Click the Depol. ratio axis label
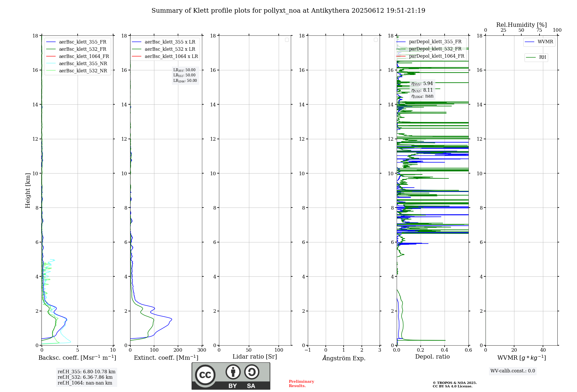The height and width of the screenshot is (392, 577). coord(432,357)
